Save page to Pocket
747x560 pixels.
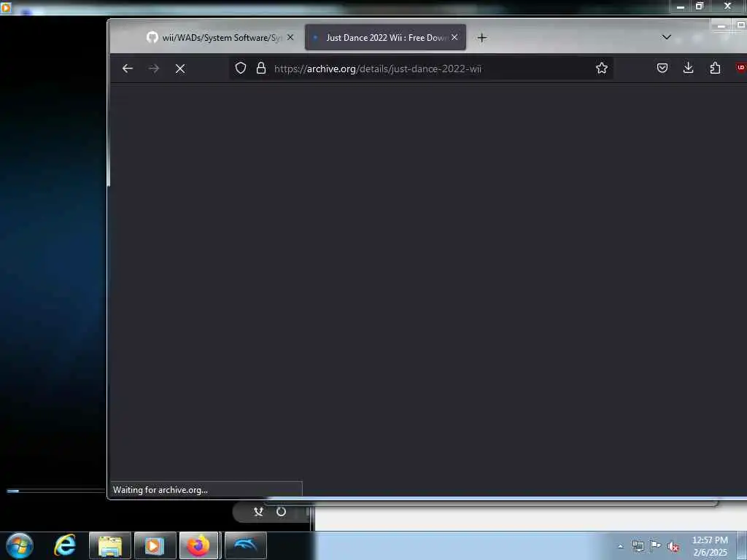(662, 68)
